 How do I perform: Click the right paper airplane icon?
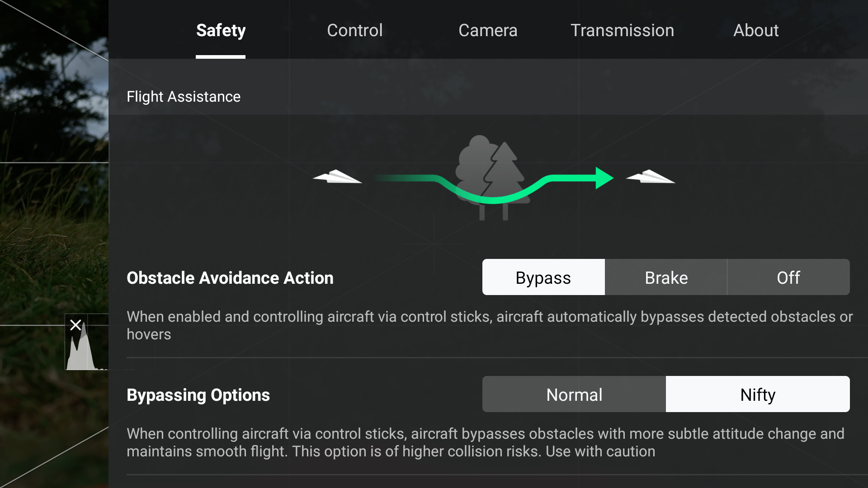pos(650,178)
